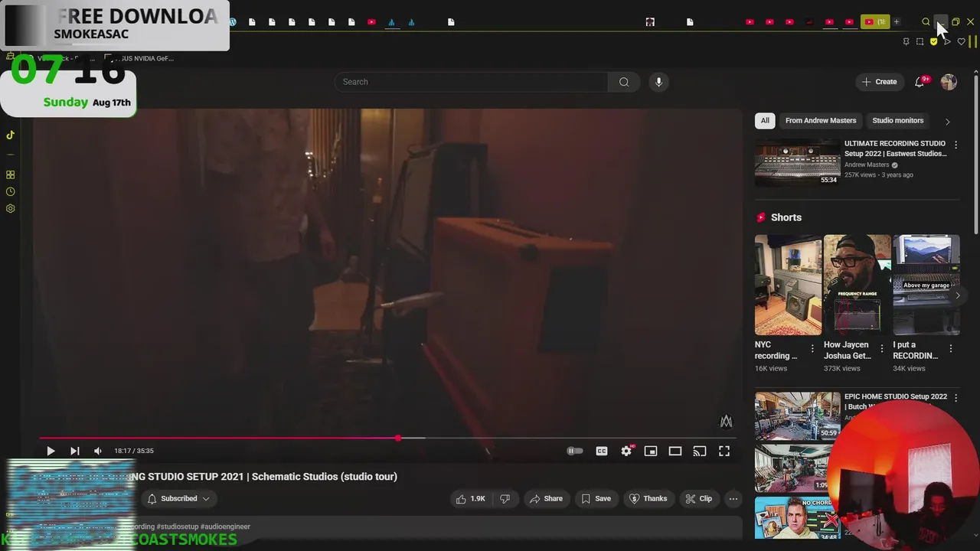
Task: Show next Shorts with arrow
Action: point(957,295)
